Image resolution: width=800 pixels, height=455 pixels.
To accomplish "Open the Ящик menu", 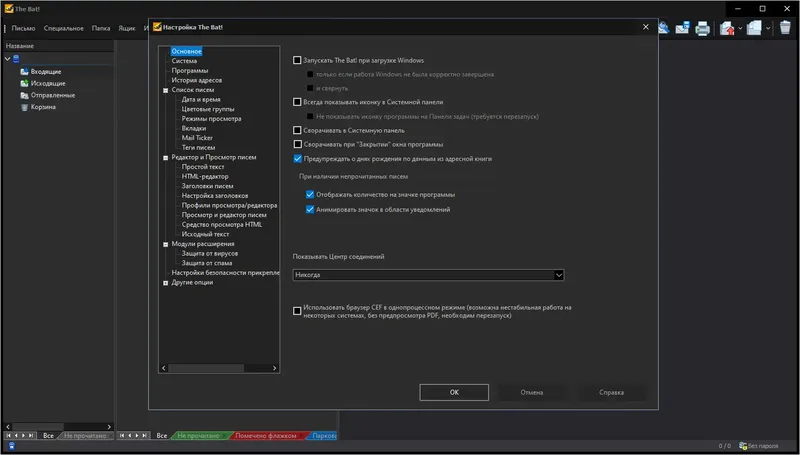I will coord(127,29).
